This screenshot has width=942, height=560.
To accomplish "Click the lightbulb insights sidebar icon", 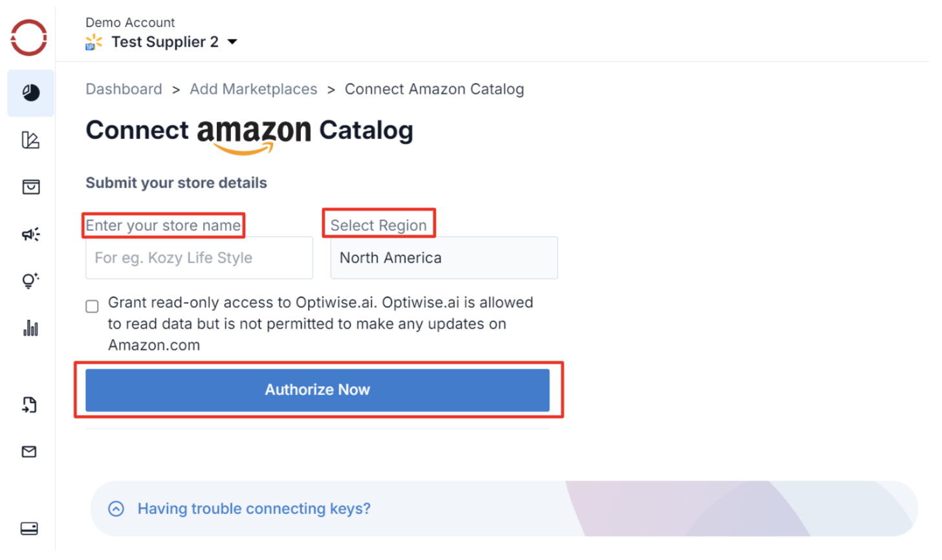I will coord(30,281).
